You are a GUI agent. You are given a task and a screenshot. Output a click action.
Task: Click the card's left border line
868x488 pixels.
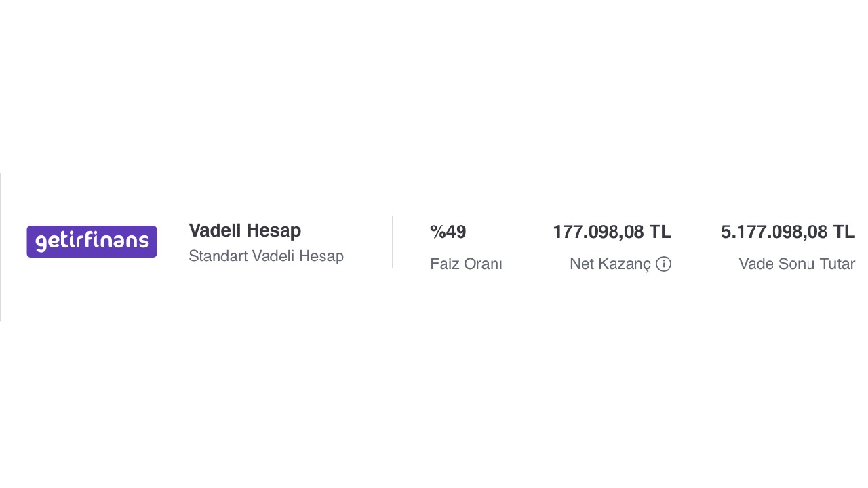tap(1, 247)
